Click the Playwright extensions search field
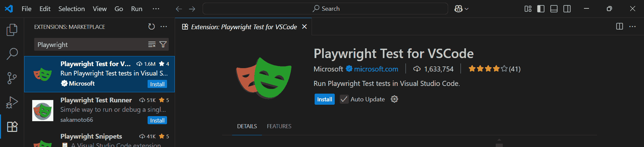Viewport: 644px width, 147px height. pos(91,45)
